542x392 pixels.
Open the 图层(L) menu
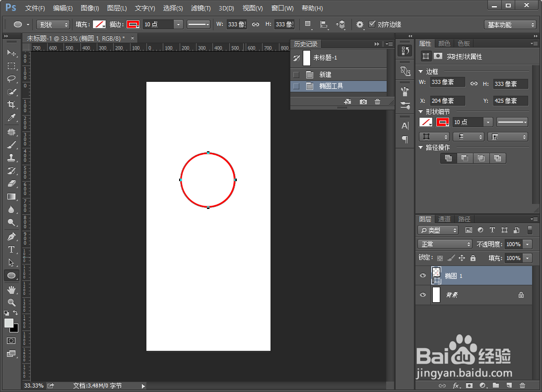[x=117, y=8]
